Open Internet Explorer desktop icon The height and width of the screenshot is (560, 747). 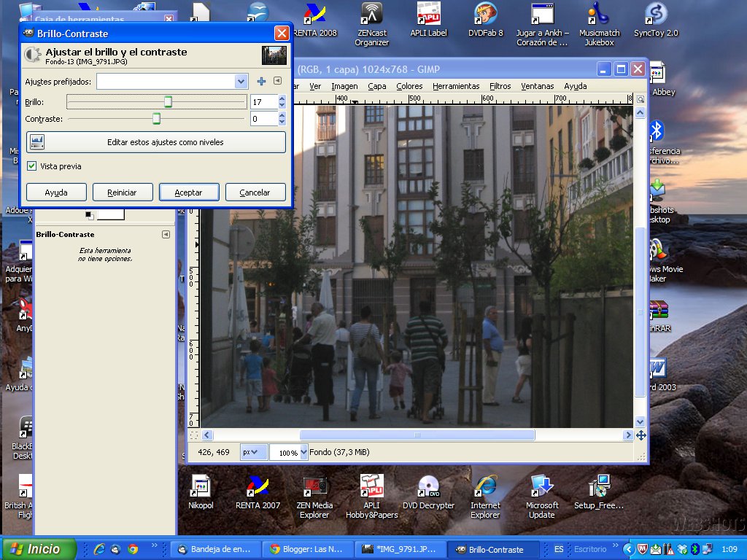(x=485, y=497)
